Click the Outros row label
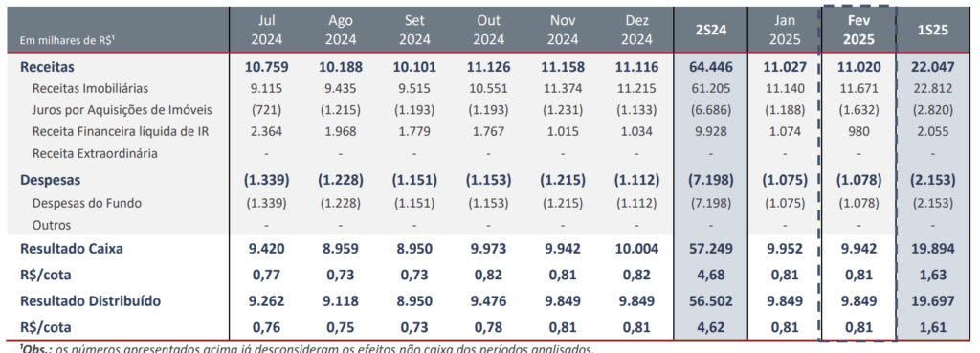The image size is (980, 353). coord(52,225)
